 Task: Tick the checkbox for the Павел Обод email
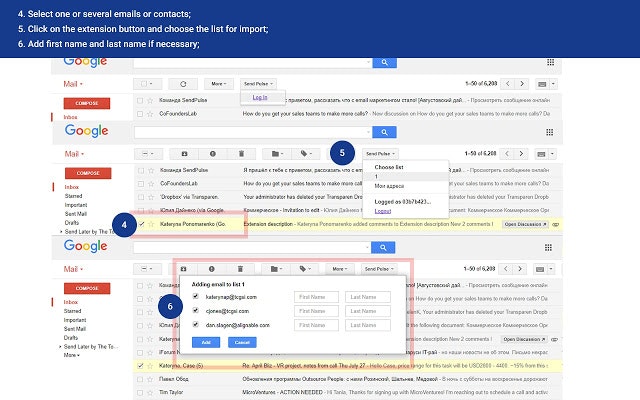140,379
